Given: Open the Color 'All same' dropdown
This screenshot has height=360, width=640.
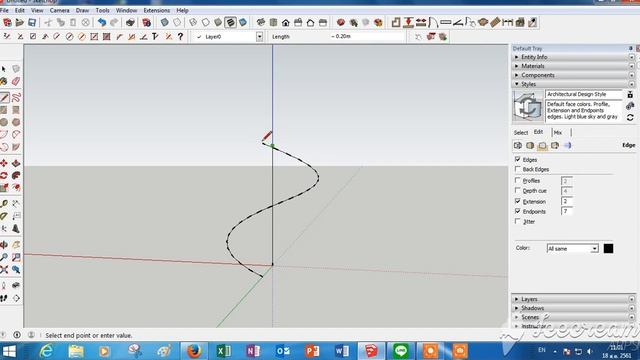Looking at the screenshot, I should (x=573, y=249).
